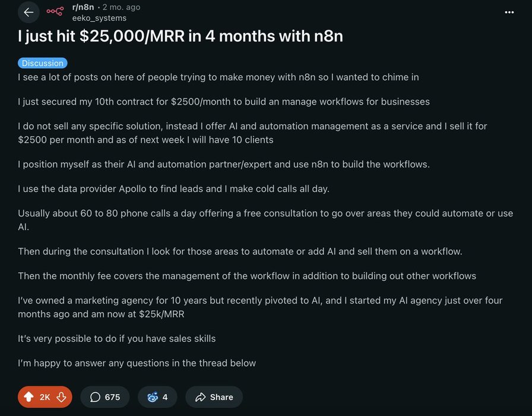The image size is (532, 416).
Task: Give an award via the award icon
Action: click(153, 396)
